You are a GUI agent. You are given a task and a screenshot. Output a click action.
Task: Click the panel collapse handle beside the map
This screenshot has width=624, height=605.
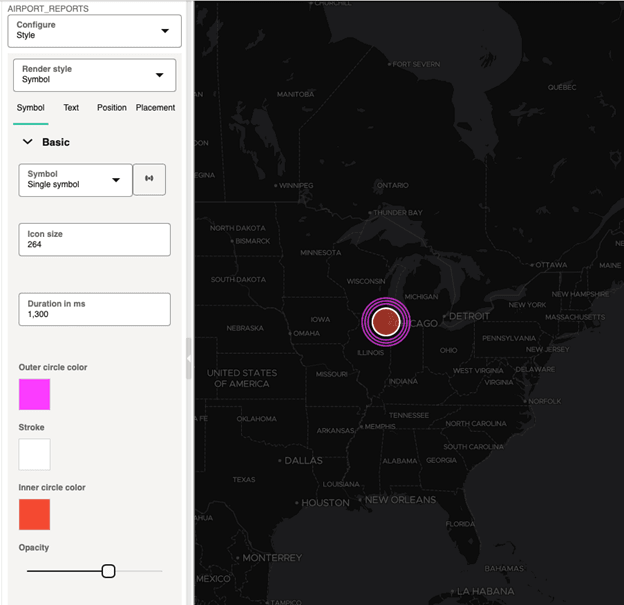click(x=189, y=358)
